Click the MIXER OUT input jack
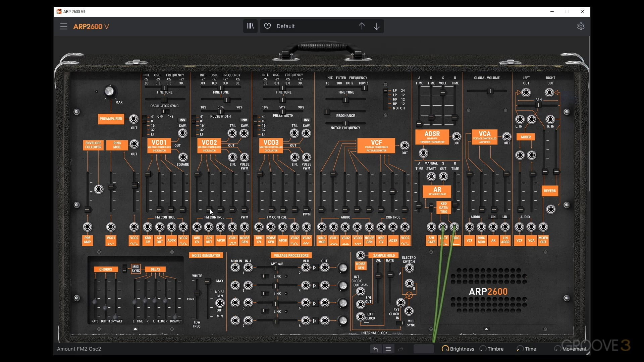This screenshot has width=644, height=362. 543,227
